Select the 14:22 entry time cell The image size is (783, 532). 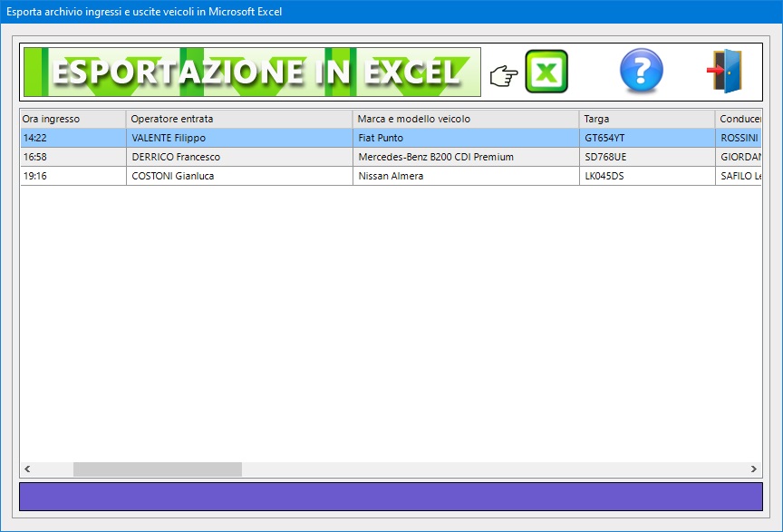(x=72, y=138)
